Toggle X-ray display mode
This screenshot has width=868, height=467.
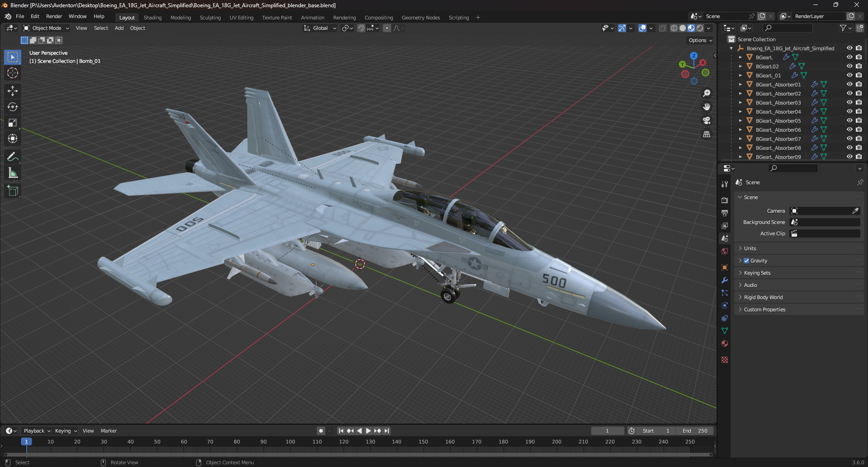tap(662, 28)
